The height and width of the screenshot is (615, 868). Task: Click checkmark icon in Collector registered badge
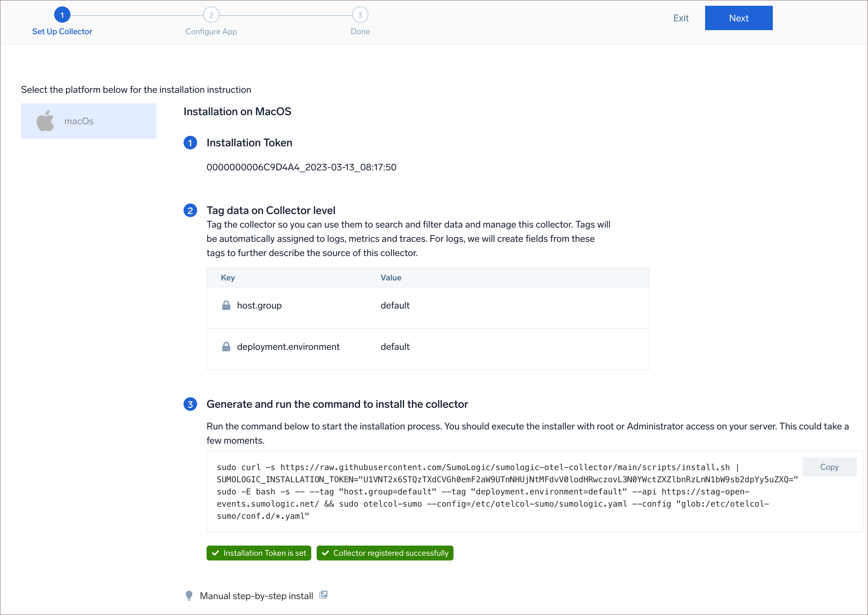(x=325, y=553)
